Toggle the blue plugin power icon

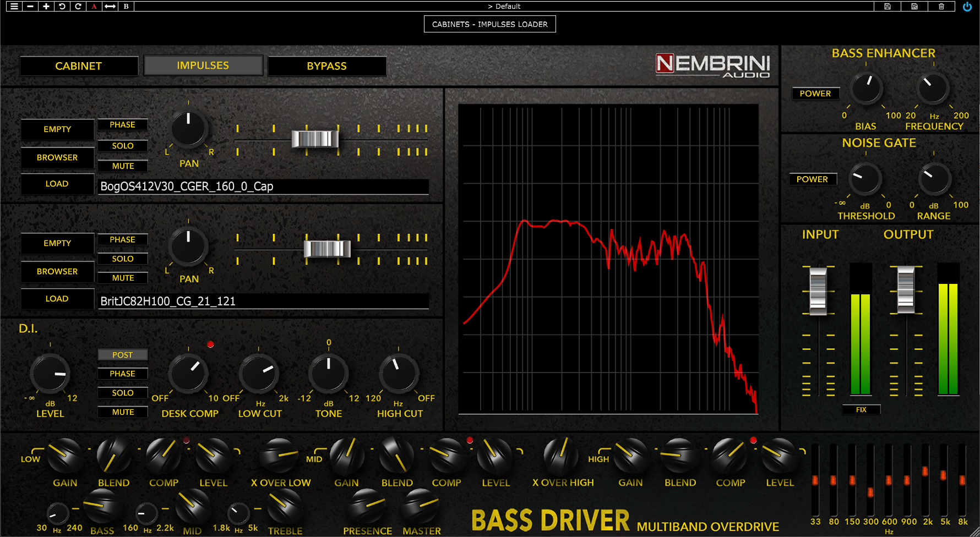coord(967,7)
